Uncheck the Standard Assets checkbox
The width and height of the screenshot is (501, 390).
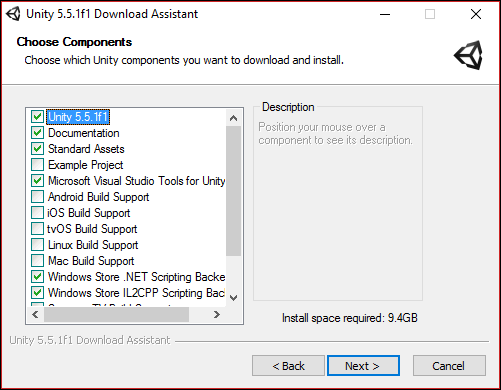[x=37, y=149]
